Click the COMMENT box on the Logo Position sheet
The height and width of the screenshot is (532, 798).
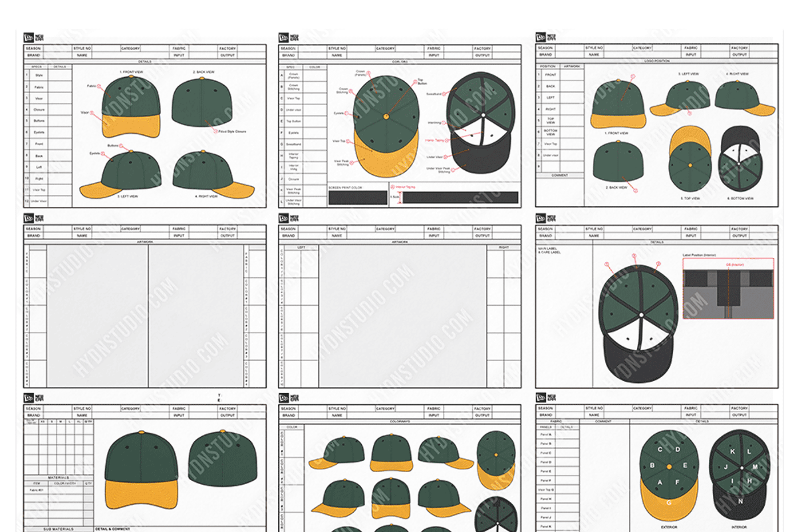[560, 191]
